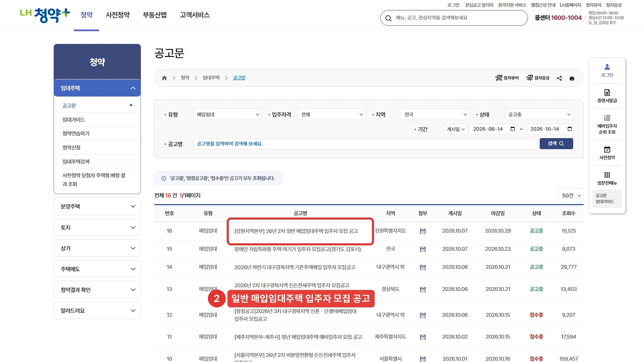Click the 검색 search button

click(x=556, y=144)
